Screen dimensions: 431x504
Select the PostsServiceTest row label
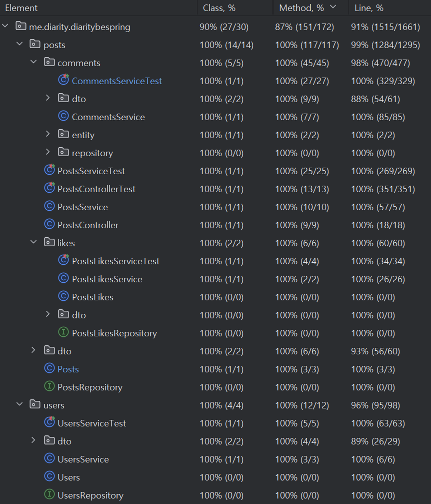(x=91, y=171)
